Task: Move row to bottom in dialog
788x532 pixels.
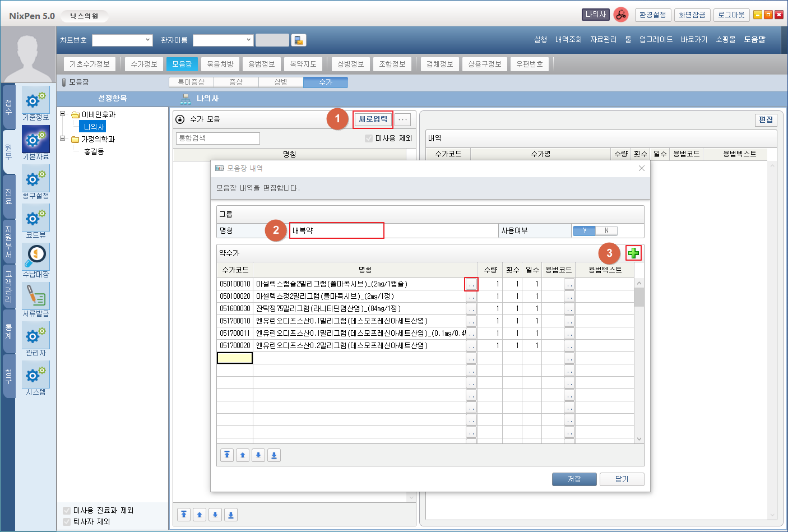Action: [x=274, y=455]
